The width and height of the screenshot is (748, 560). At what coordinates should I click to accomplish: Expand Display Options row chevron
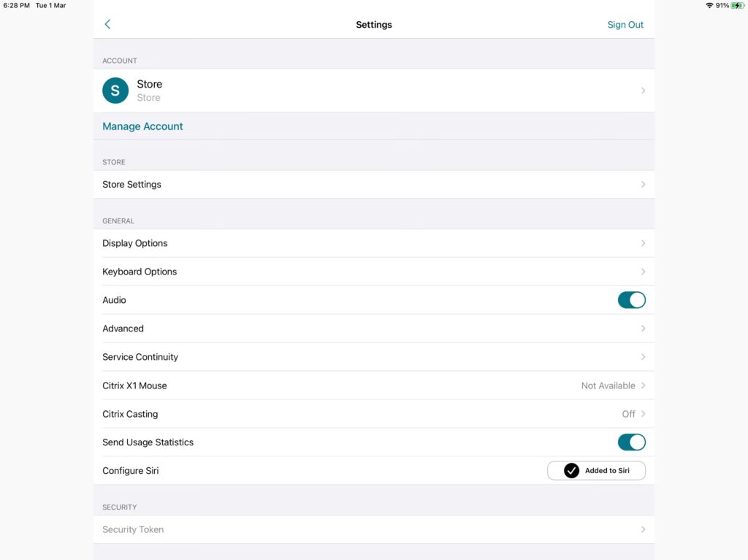(643, 243)
